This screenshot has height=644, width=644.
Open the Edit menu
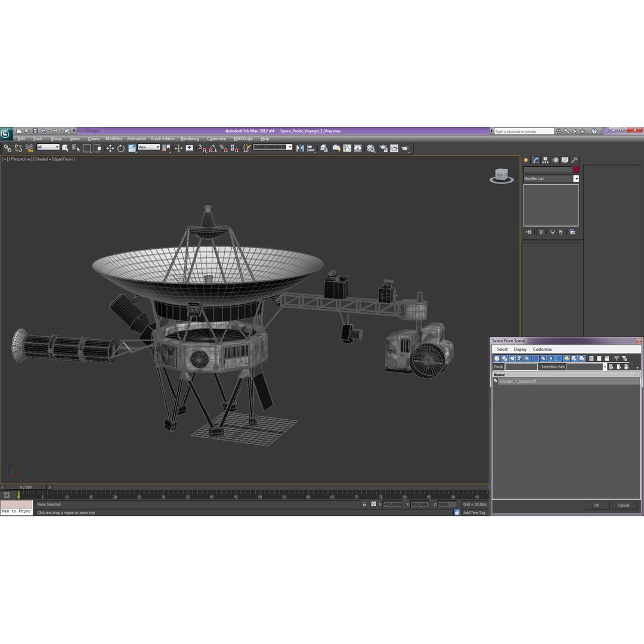click(21, 139)
